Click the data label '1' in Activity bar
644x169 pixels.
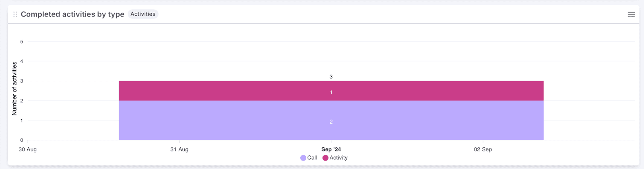[x=331, y=92]
